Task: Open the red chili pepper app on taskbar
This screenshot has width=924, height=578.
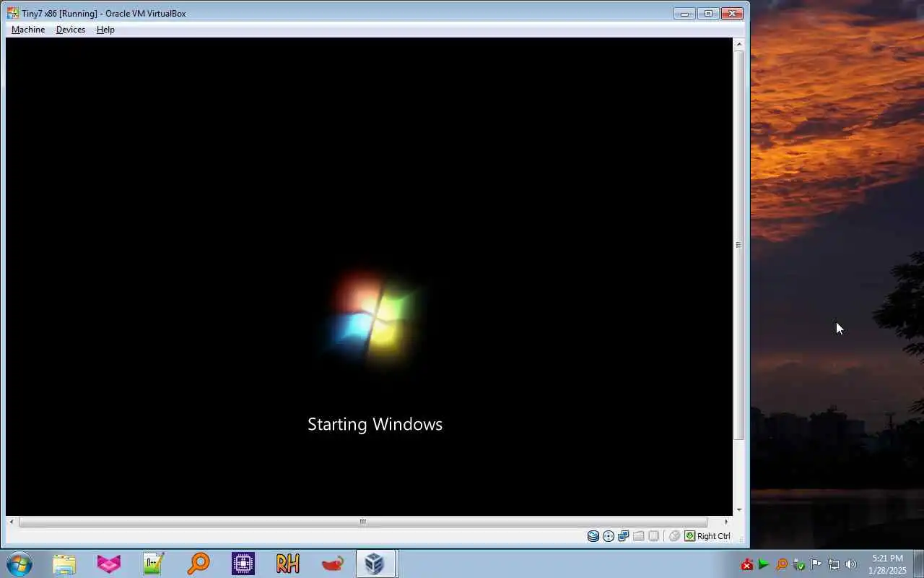Action: pyautogui.click(x=333, y=564)
